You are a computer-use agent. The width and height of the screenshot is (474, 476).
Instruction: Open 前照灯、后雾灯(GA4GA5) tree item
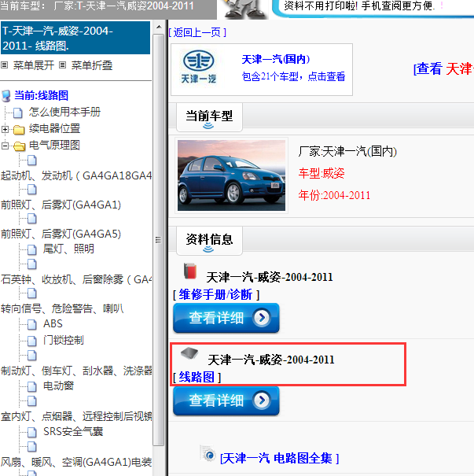(61, 234)
